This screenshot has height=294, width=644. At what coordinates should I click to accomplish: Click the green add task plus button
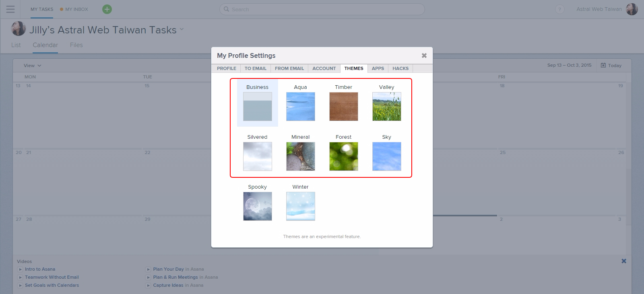(107, 9)
